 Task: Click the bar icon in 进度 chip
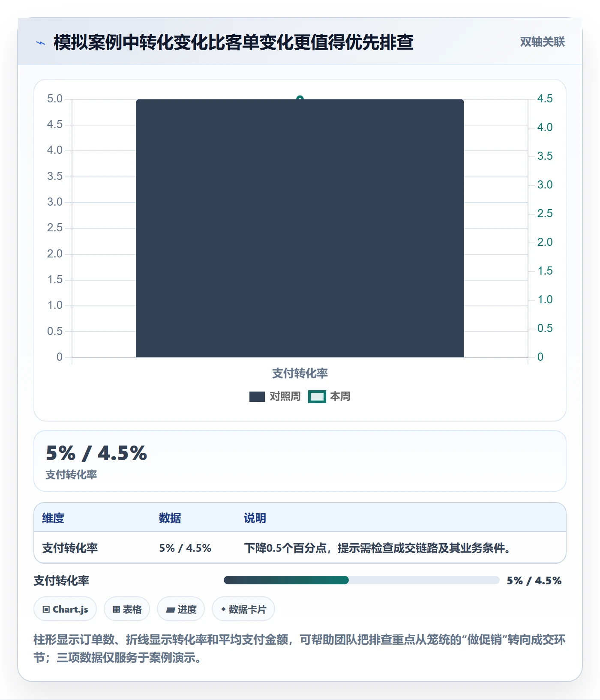tap(170, 610)
